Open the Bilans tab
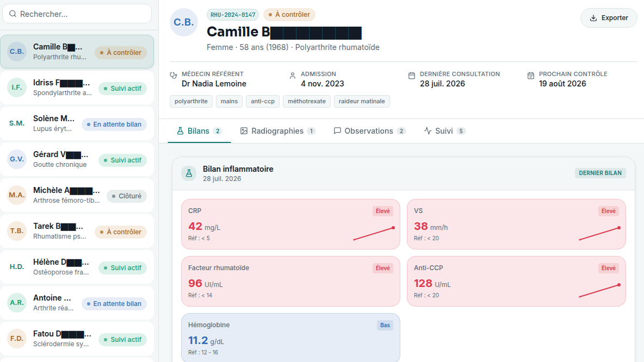 click(x=199, y=131)
